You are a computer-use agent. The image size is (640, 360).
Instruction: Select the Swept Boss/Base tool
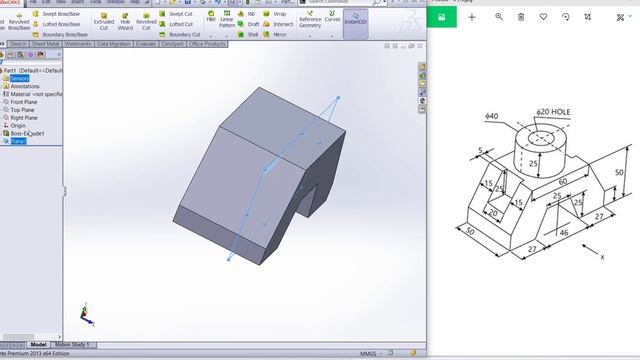click(x=56, y=14)
